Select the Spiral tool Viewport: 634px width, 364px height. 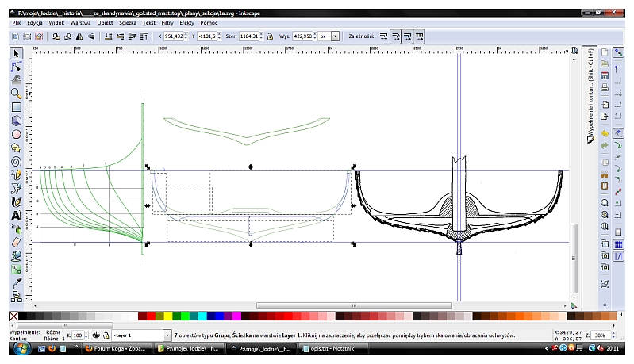(16, 161)
